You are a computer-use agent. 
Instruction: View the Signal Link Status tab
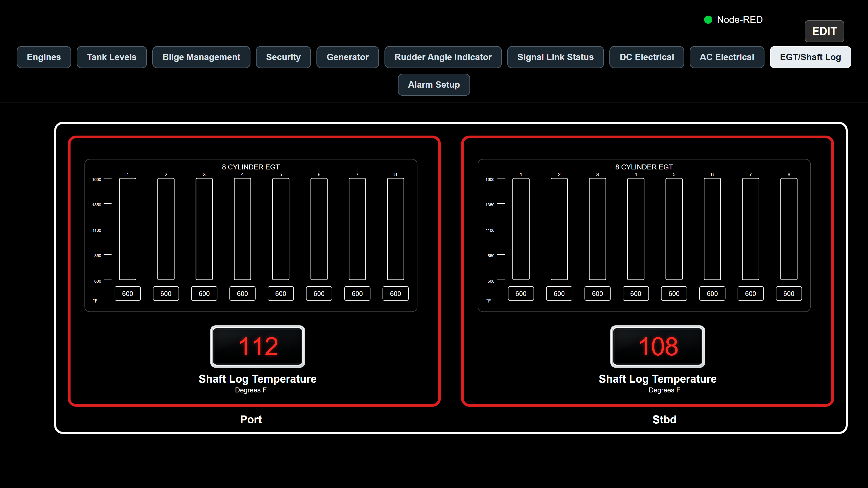tap(555, 57)
